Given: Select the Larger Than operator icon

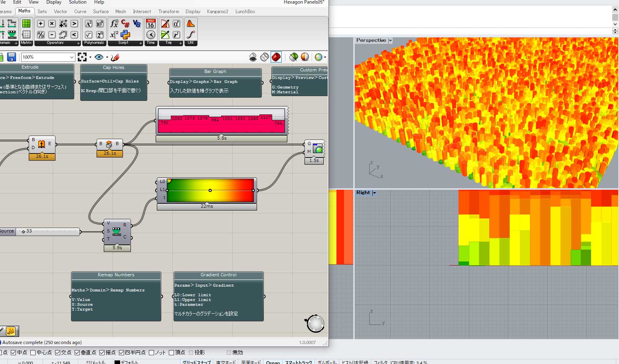Looking at the screenshot, I should click(74, 24).
